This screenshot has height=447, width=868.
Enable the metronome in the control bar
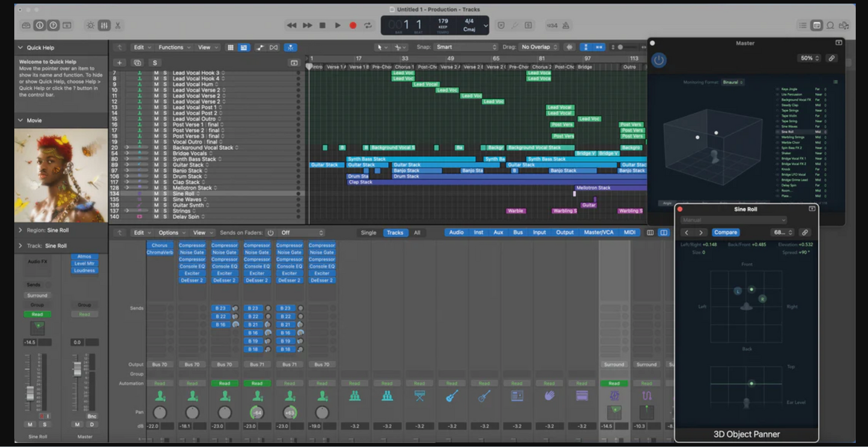pyautogui.click(x=566, y=25)
